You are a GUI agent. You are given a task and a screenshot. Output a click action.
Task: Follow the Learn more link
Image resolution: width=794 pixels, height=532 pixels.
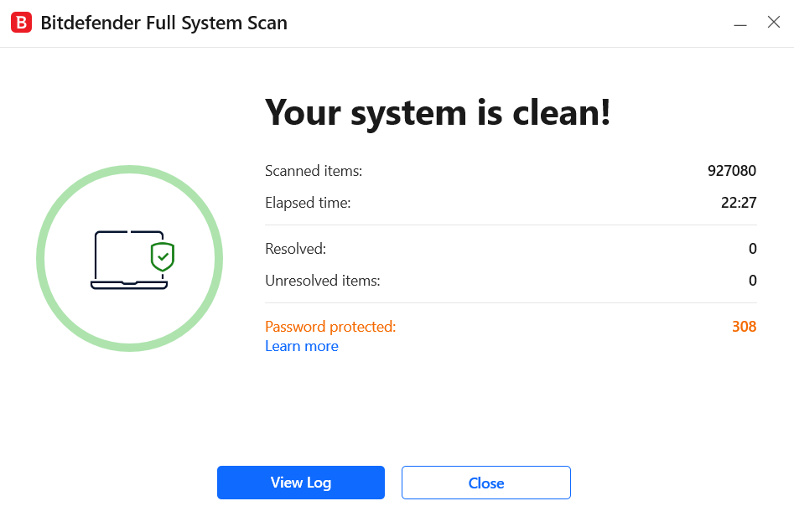(x=302, y=346)
